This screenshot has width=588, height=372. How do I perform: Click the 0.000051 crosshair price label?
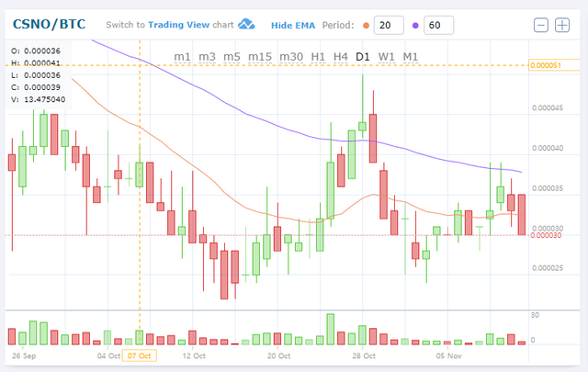(x=554, y=65)
